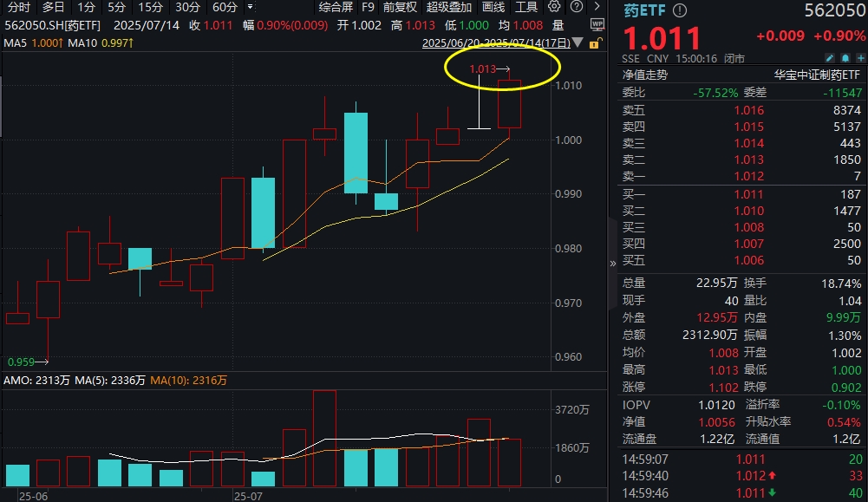Show more toolbar items chevron

[597, 7]
